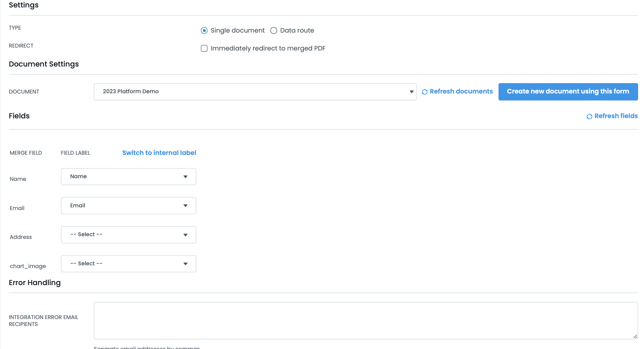Click the caret icon on the Document selector

coord(411,91)
